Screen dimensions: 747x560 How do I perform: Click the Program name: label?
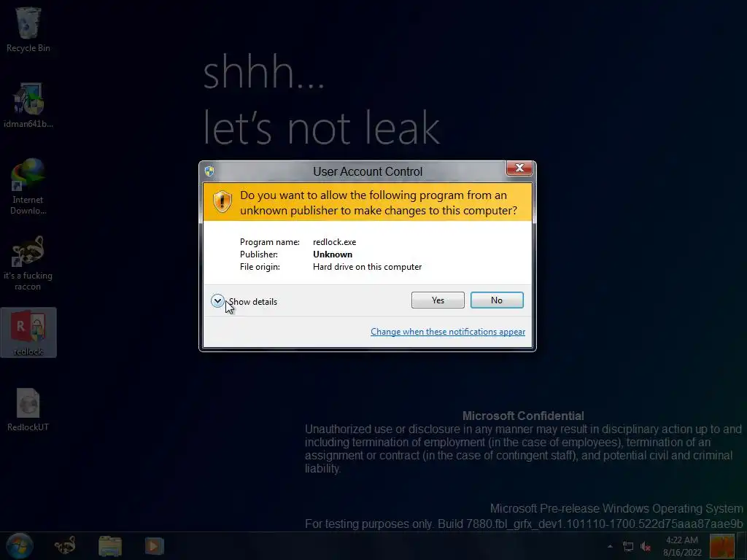tap(270, 242)
